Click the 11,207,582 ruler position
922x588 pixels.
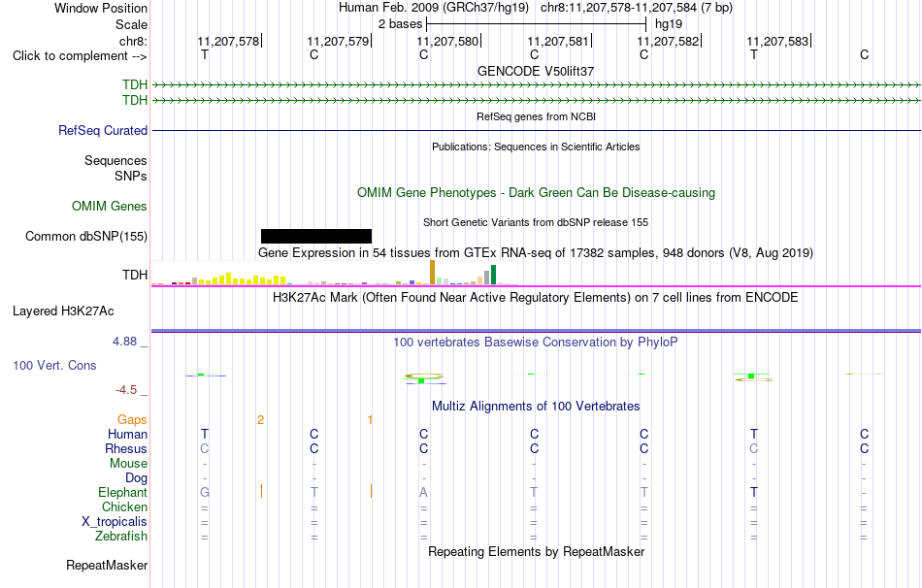[668, 41]
